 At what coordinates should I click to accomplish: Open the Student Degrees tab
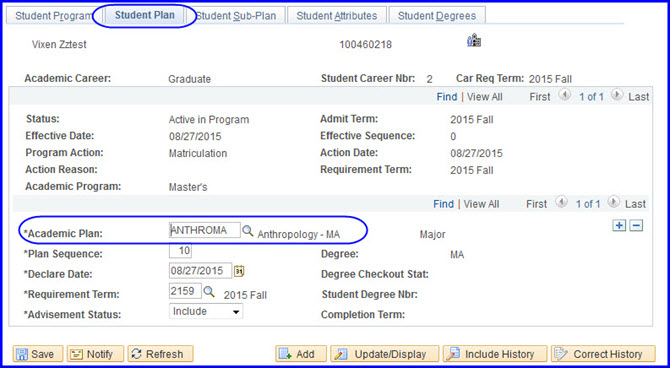(x=437, y=16)
